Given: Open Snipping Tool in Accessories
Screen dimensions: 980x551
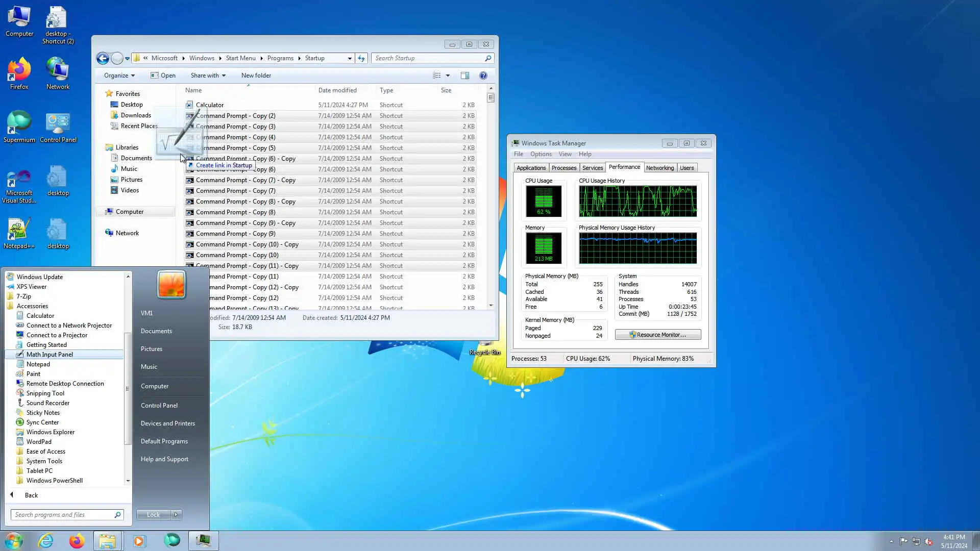Looking at the screenshot, I should [x=45, y=393].
